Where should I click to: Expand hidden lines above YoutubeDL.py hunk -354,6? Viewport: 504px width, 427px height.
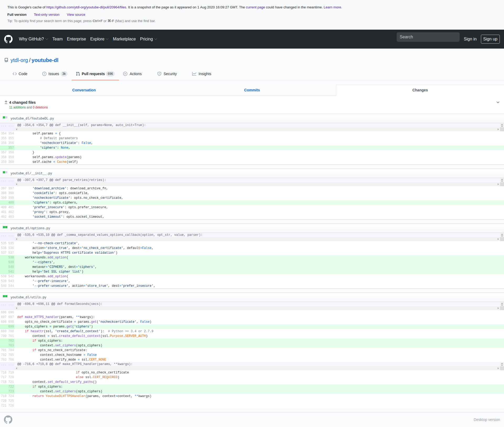7,126
